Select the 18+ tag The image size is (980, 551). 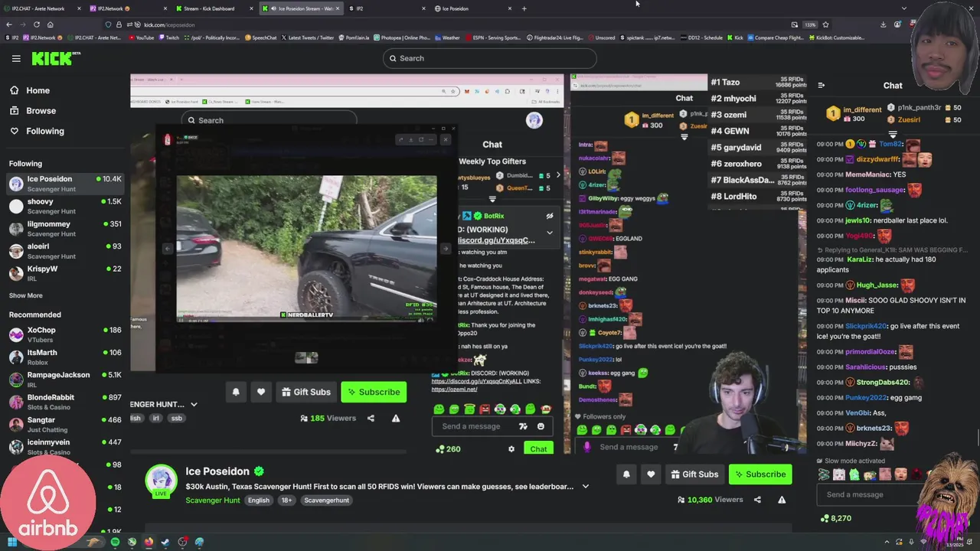pyautogui.click(x=286, y=500)
